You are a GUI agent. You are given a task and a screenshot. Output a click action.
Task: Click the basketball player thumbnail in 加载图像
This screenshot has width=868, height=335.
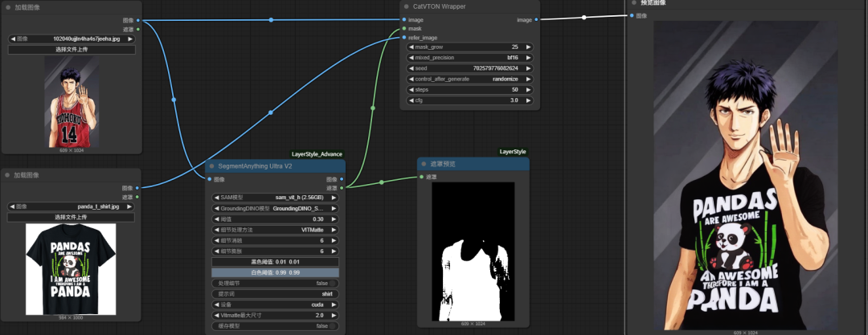pos(72,102)
